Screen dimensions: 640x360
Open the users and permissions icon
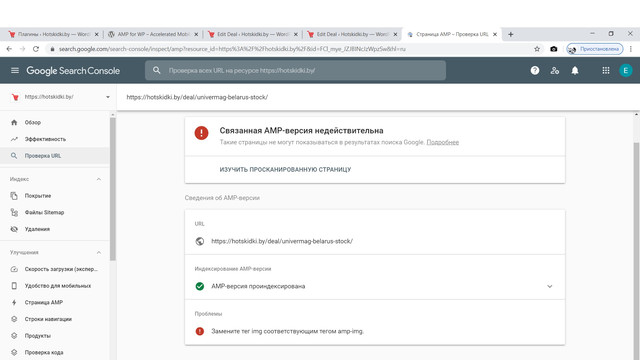click(x=555, y=70)
